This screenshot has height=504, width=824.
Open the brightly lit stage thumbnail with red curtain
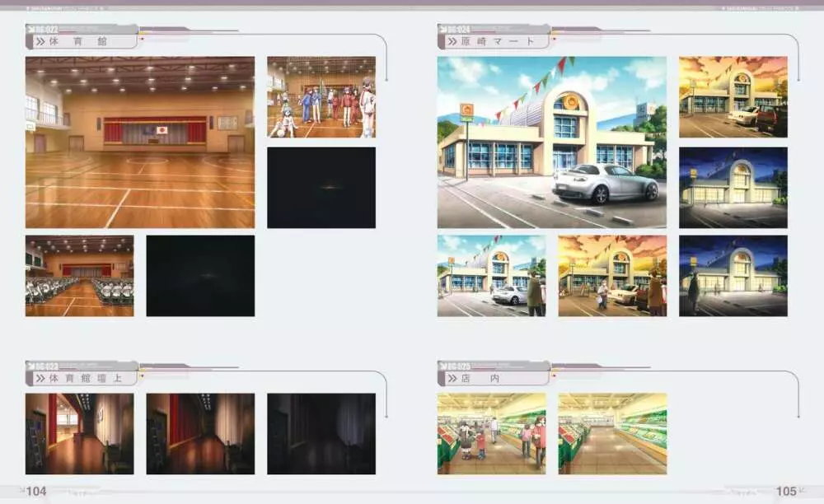click(79, 432)
